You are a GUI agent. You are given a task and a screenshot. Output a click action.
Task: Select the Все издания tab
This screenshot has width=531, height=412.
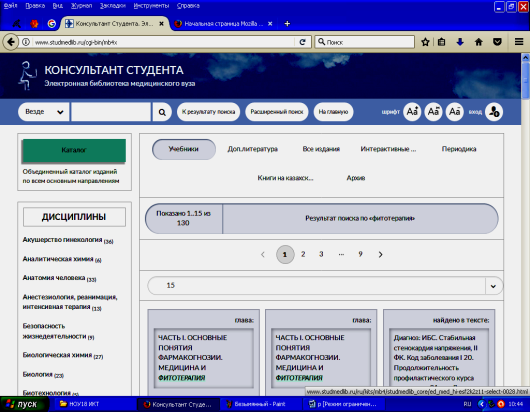click(x=321, y=149)
